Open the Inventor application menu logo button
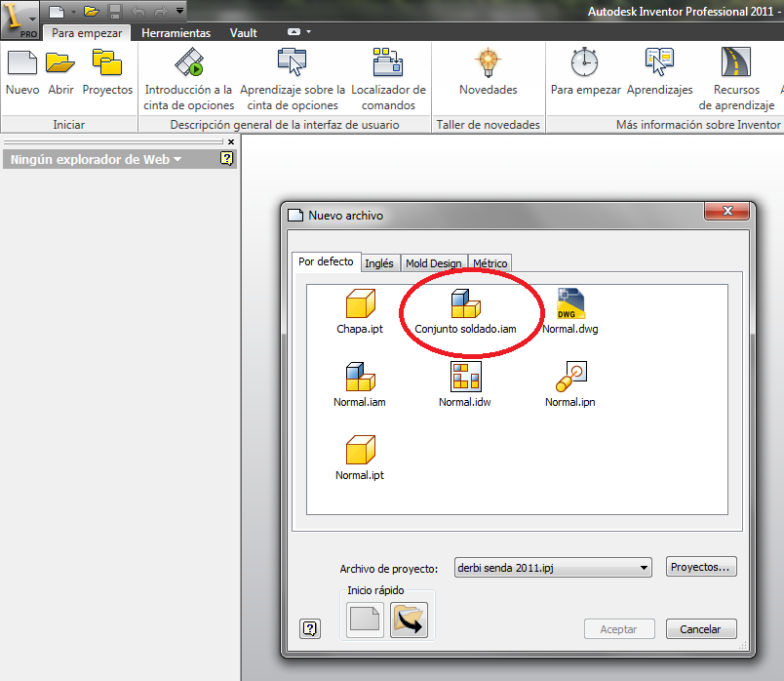This screenshot has height=681, width=784. (x=20, y=20)
